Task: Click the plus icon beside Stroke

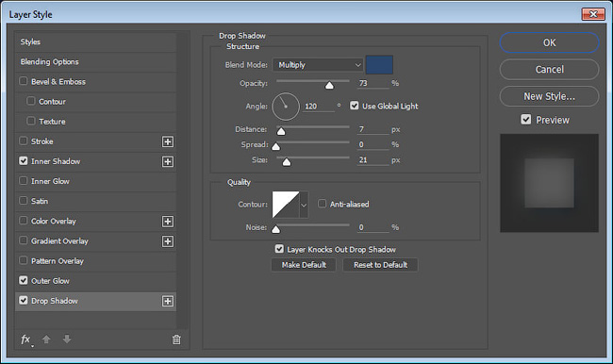Action: (x=168, y=141)
